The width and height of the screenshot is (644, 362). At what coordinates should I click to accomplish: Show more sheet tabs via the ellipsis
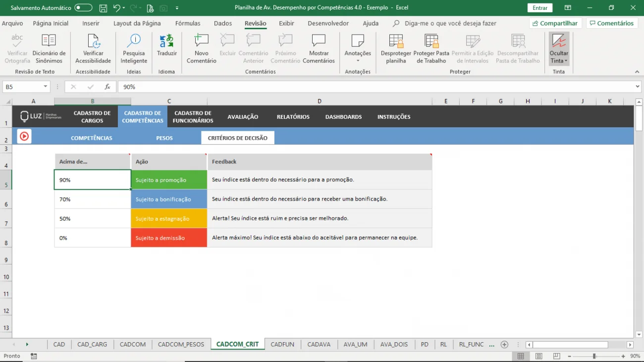coord(491,344)
